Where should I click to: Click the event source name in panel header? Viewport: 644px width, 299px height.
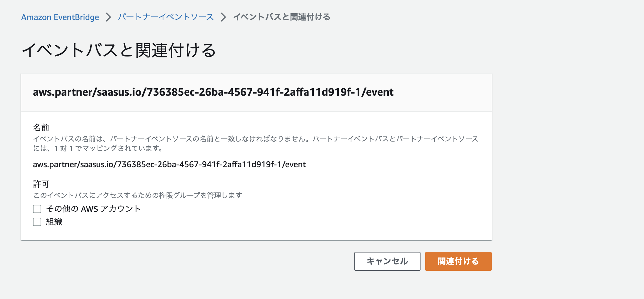pos(213,92)
